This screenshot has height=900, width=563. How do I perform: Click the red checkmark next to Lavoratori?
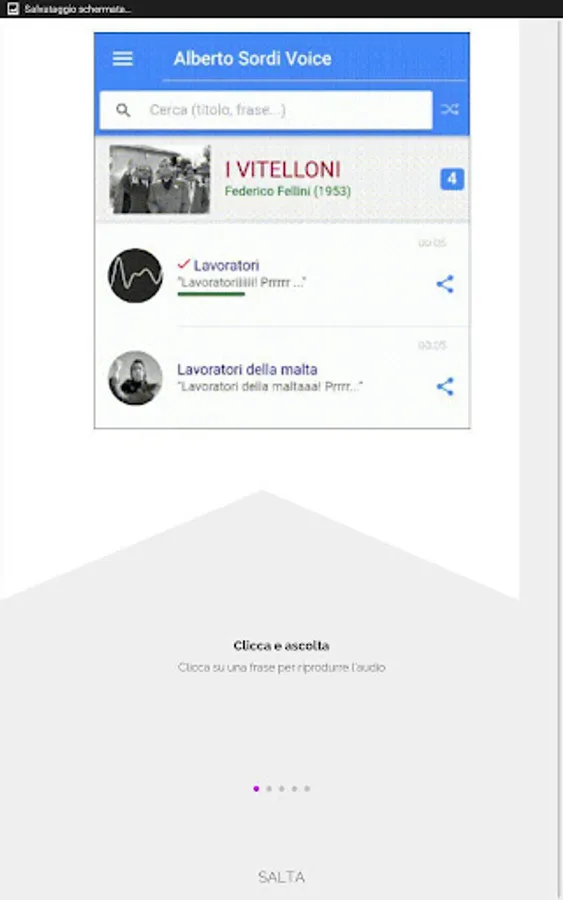click(184, 264)
